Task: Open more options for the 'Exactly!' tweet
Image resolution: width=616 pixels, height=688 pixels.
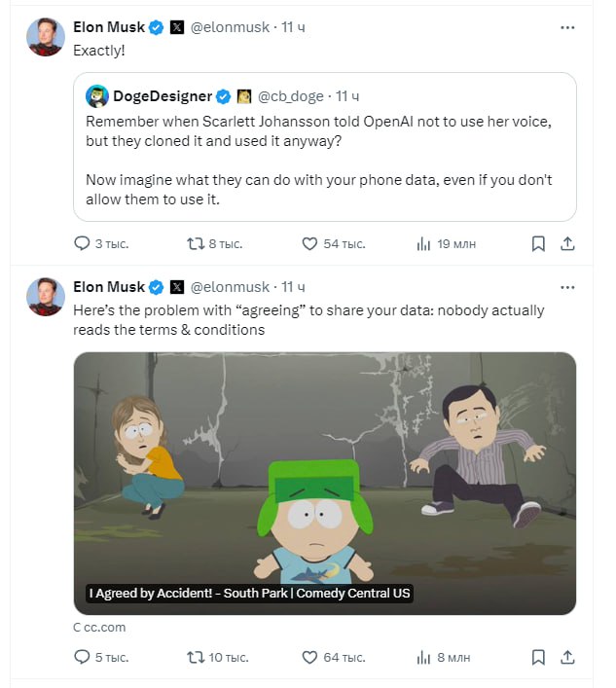Action: coord(568,27)
